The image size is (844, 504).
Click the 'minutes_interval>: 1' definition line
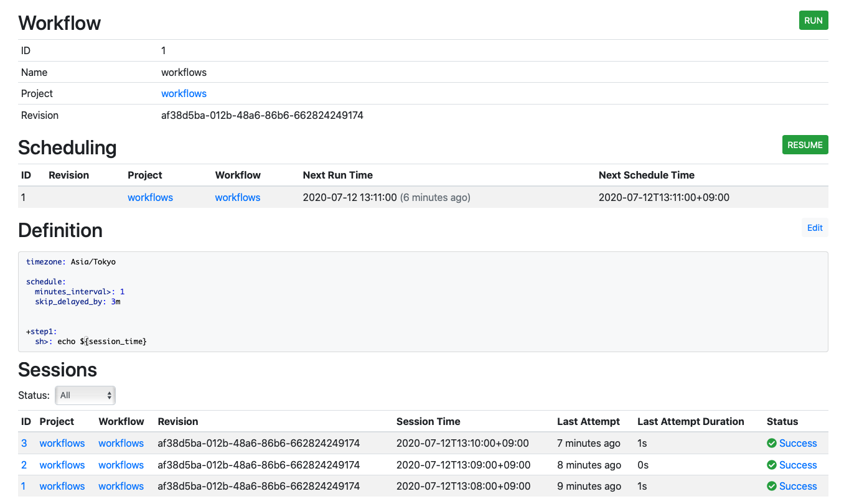(80, 292)
